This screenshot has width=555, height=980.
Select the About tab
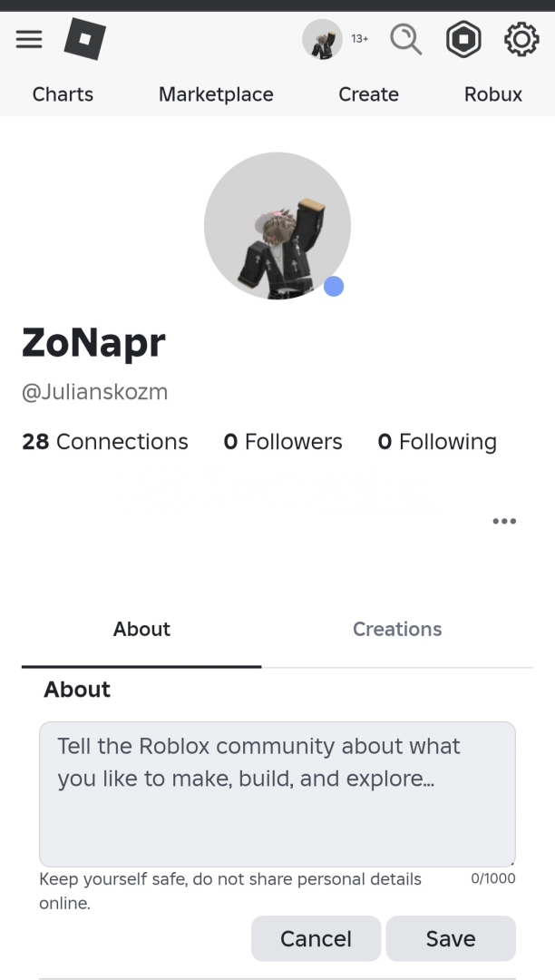pos(141,630)
